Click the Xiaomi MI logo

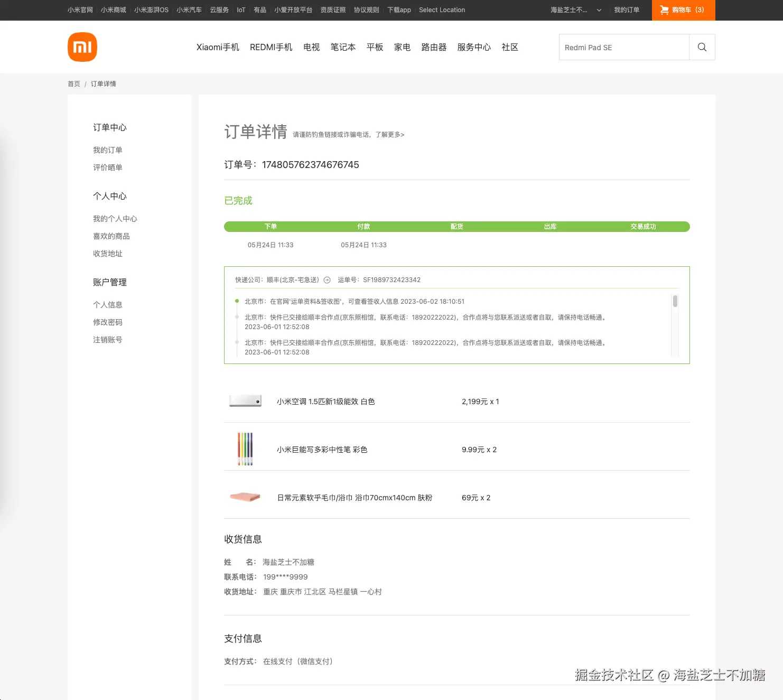[82, 47]
